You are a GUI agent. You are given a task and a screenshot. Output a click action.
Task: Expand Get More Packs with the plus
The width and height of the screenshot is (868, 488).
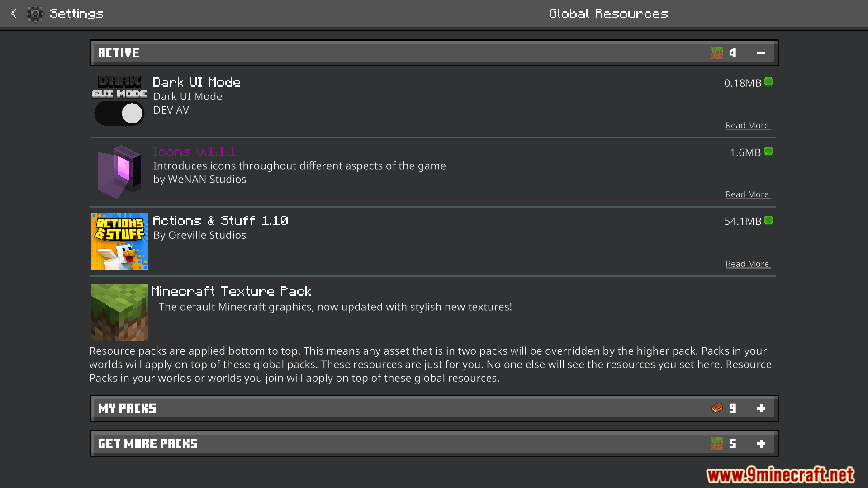[761, 444]
